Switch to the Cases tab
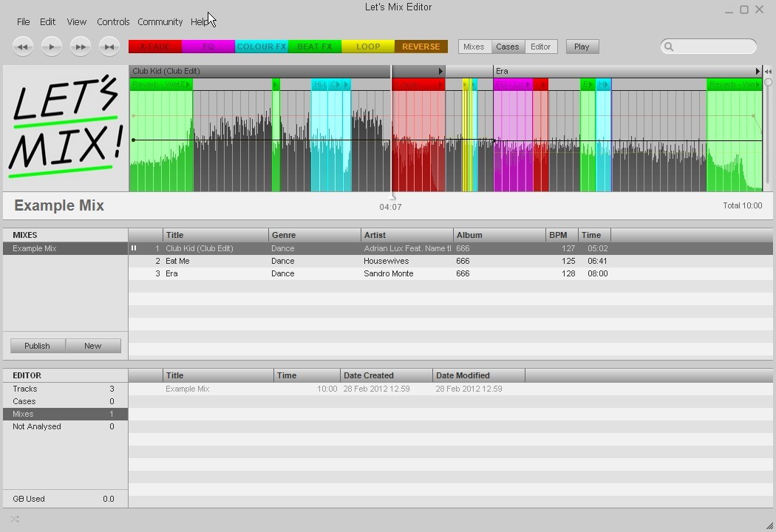776x532 pixels. click(508, 46)
